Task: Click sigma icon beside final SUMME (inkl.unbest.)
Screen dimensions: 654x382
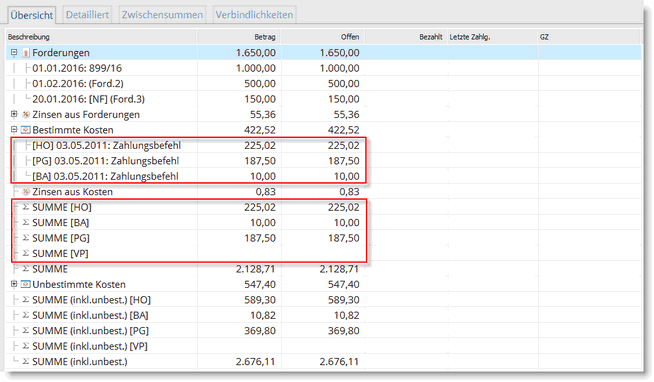Action: click(26, 361)
